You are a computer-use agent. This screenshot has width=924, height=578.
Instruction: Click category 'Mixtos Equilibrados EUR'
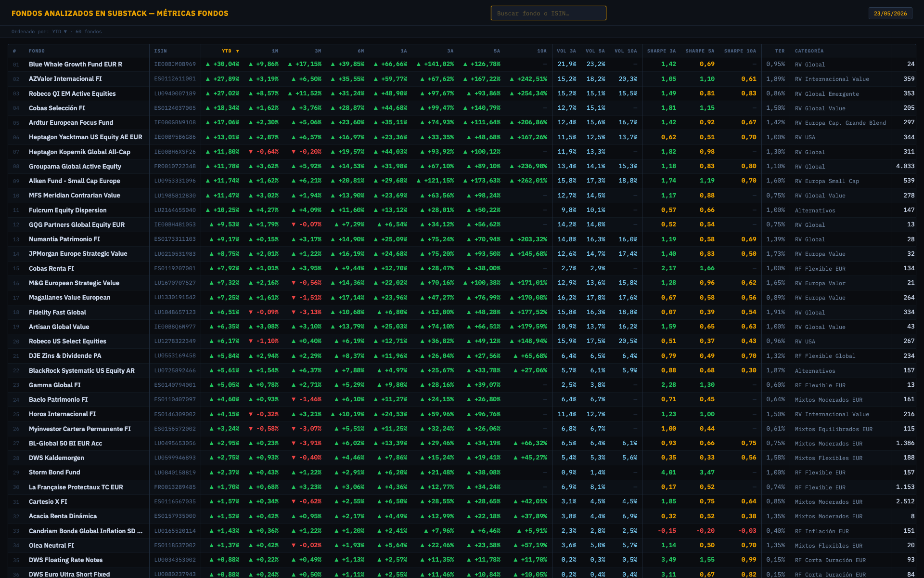click(834, 429)
